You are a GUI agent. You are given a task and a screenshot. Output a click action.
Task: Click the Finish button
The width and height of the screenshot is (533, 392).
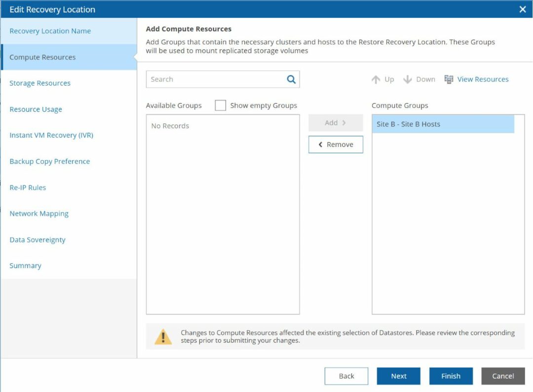coord(451,376)
